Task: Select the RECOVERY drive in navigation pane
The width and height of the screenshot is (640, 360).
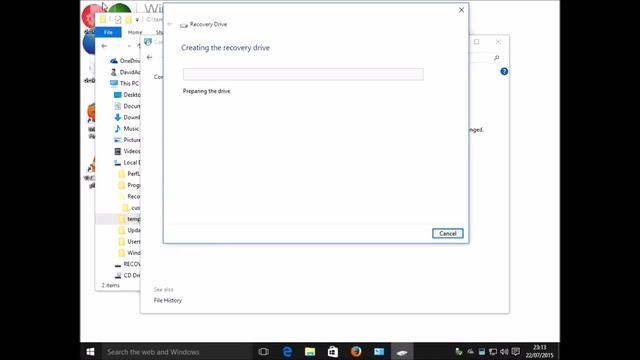Action: [x=127, y=264]
